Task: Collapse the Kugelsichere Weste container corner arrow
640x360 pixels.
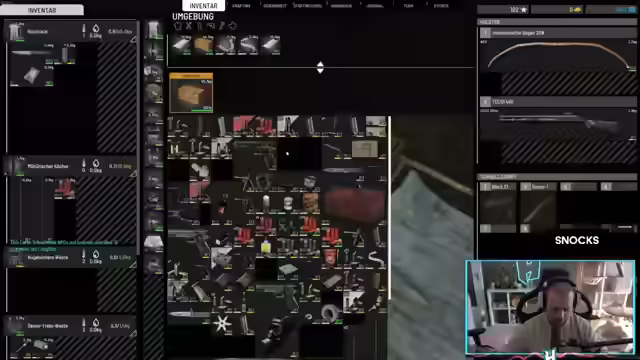Action: click(x=133, y=265)
